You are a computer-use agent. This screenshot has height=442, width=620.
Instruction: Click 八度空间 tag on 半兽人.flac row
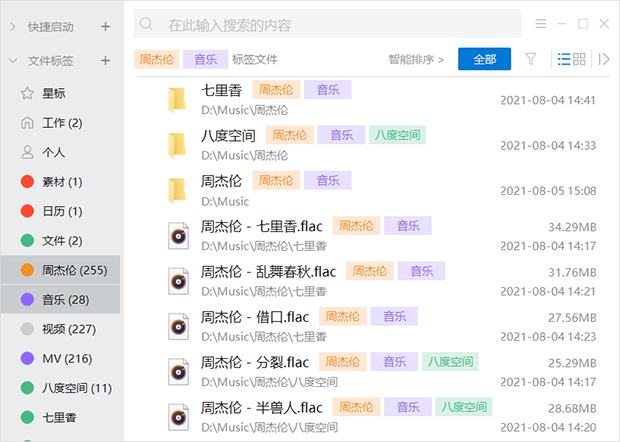(464, 407)
